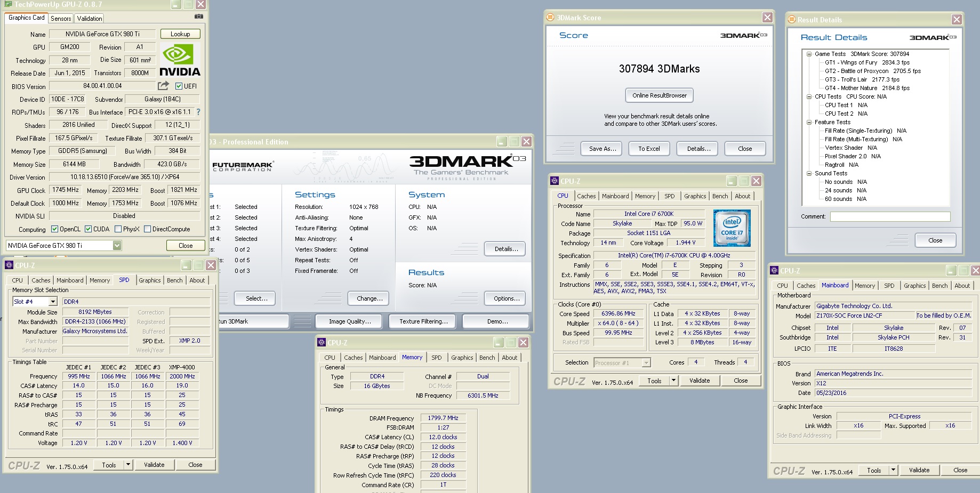Click the CPU-Z SPD window title icon
980x493 pixels.
(9, 265)
